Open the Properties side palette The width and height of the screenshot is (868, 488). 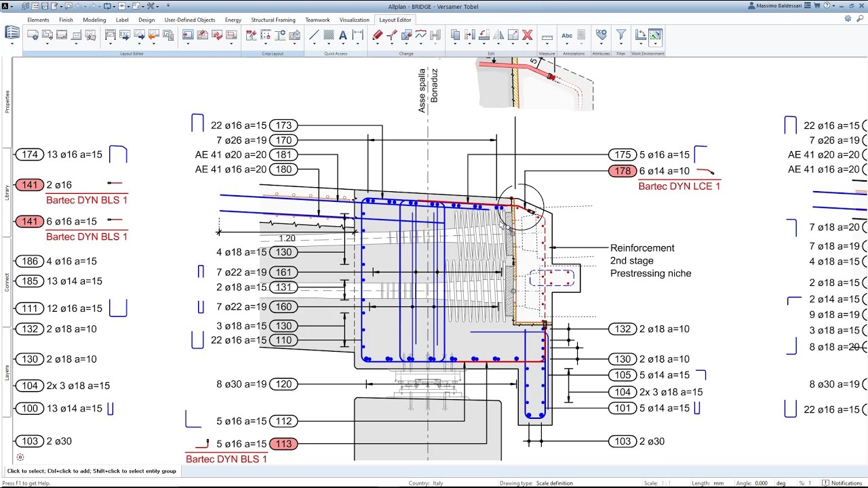tap(7, 102)
